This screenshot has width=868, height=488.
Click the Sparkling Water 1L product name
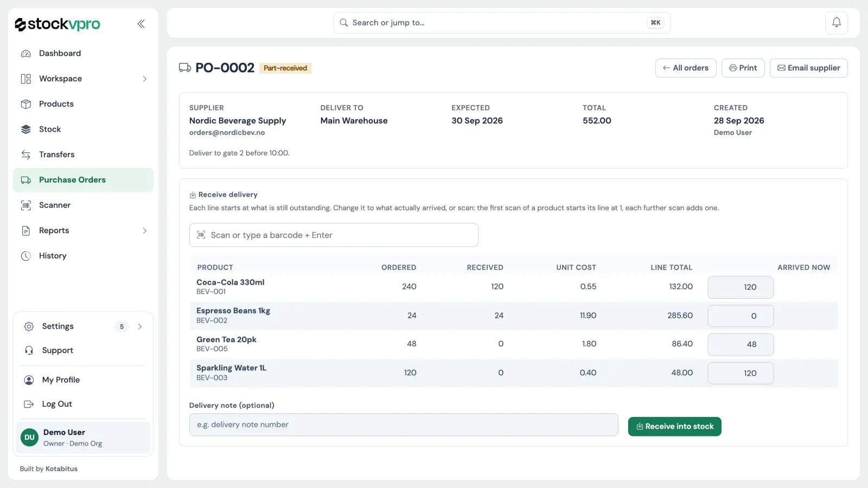232,368
